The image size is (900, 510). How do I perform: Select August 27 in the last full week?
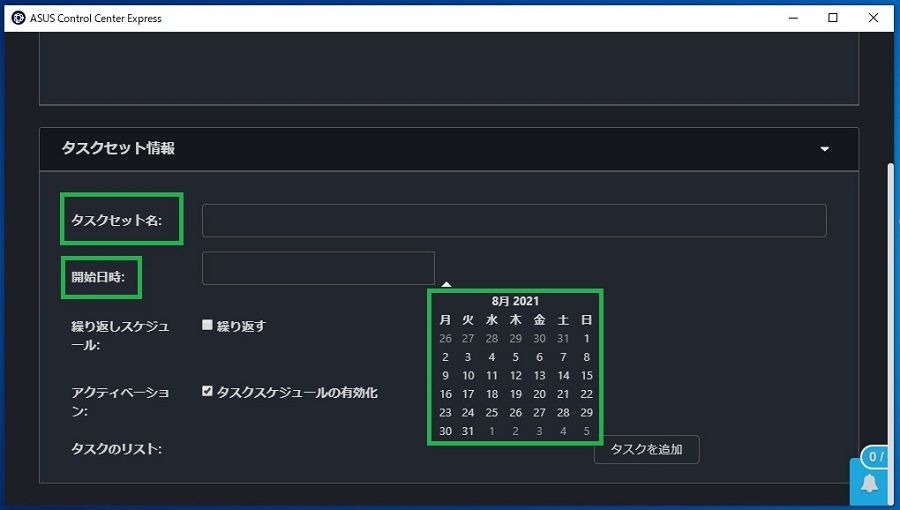point(540,412)
